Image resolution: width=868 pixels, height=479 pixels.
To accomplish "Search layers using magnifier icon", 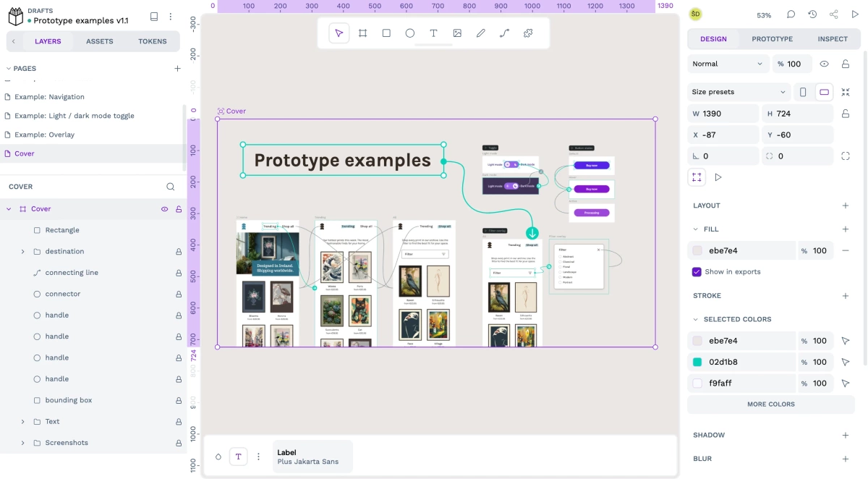I will click(x=171, y=187).
